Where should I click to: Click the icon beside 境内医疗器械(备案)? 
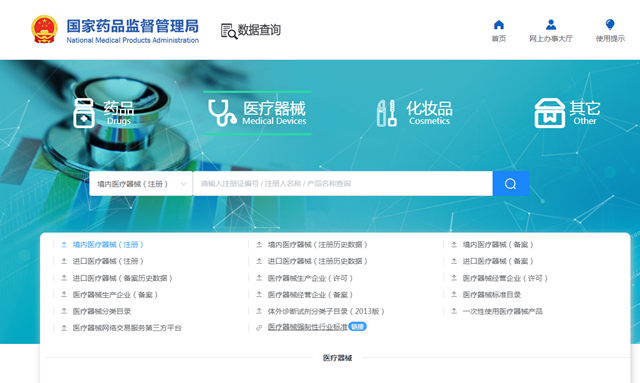coord(454,245)
